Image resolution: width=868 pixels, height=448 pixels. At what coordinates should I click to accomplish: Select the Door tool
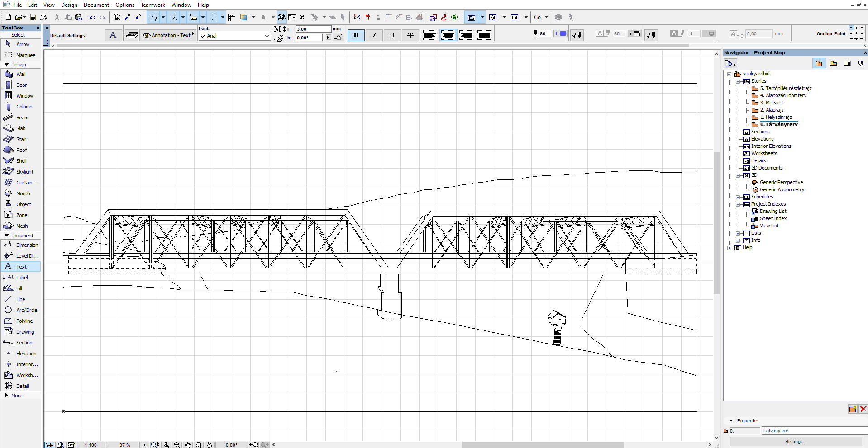[21, 85]
